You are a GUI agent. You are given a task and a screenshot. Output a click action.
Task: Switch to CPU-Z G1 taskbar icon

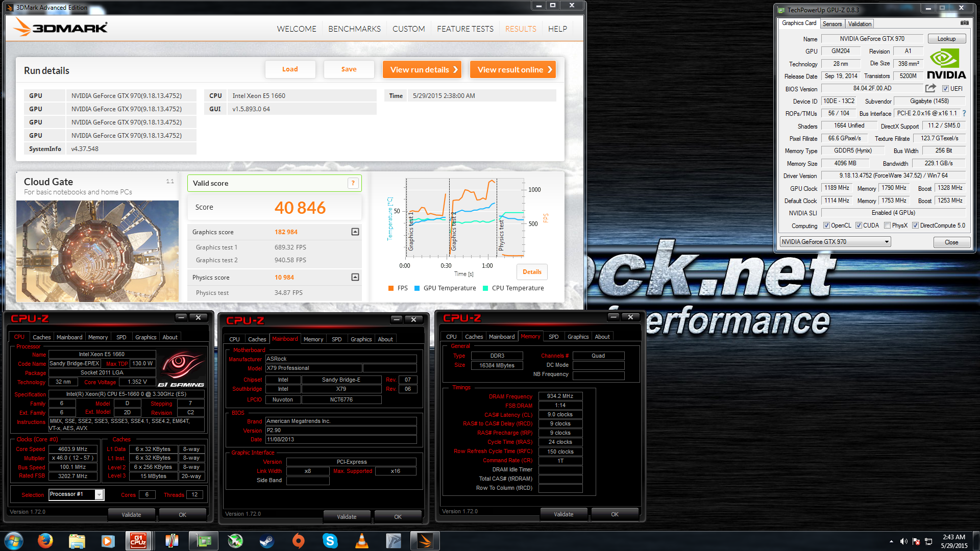138,540
